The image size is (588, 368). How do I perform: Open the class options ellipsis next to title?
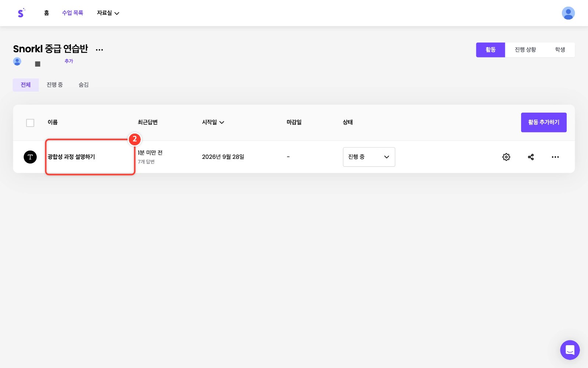coord(99,50)
